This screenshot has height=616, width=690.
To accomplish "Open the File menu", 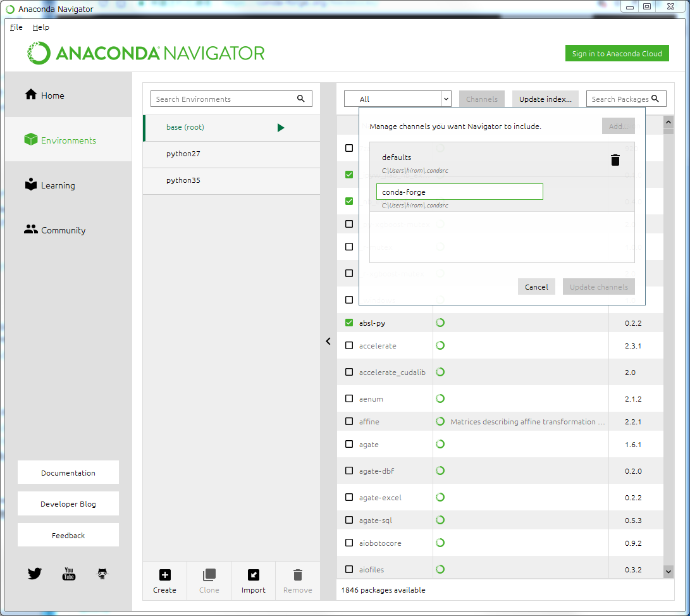I will click(x=16, y=27).
